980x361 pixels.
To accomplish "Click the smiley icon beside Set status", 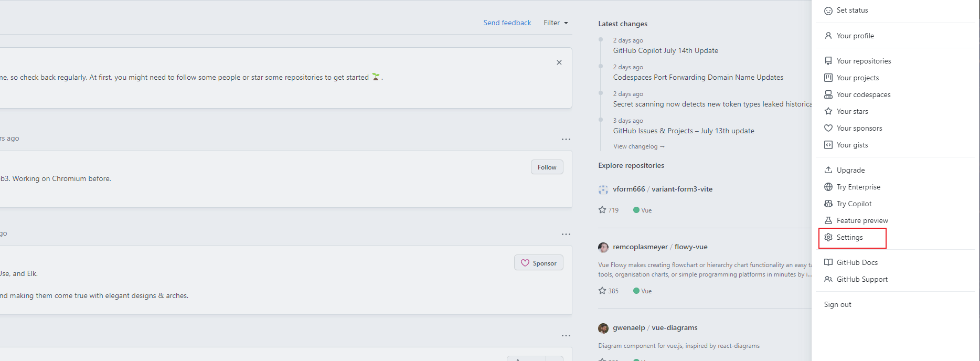I will coord(828,10).
